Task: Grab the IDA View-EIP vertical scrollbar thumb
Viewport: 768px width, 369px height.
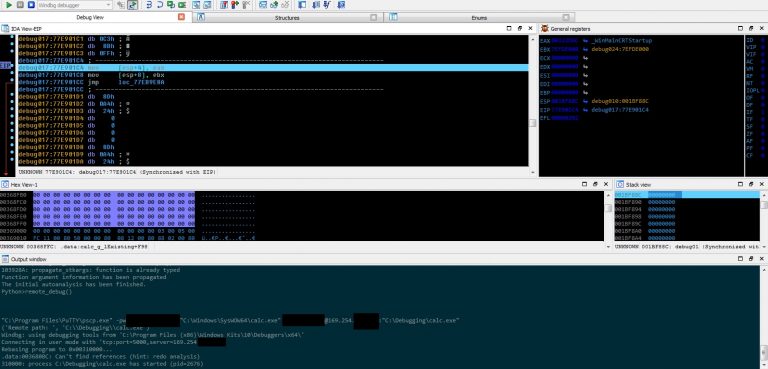Action: pos(532,123)
